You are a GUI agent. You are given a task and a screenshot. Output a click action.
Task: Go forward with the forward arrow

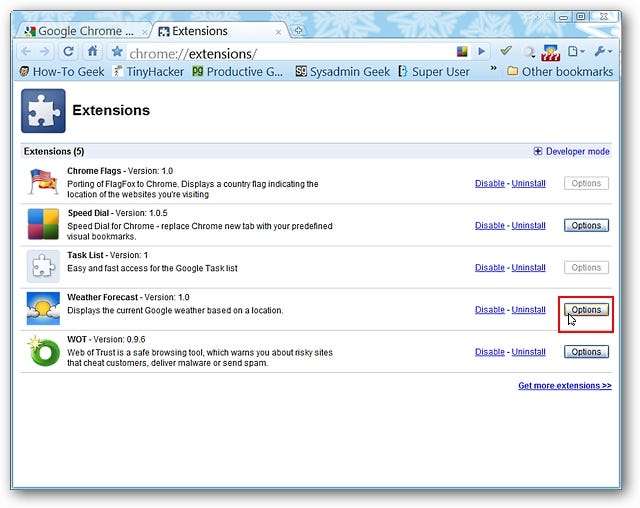pyautogui.click(x=45, y=51)
